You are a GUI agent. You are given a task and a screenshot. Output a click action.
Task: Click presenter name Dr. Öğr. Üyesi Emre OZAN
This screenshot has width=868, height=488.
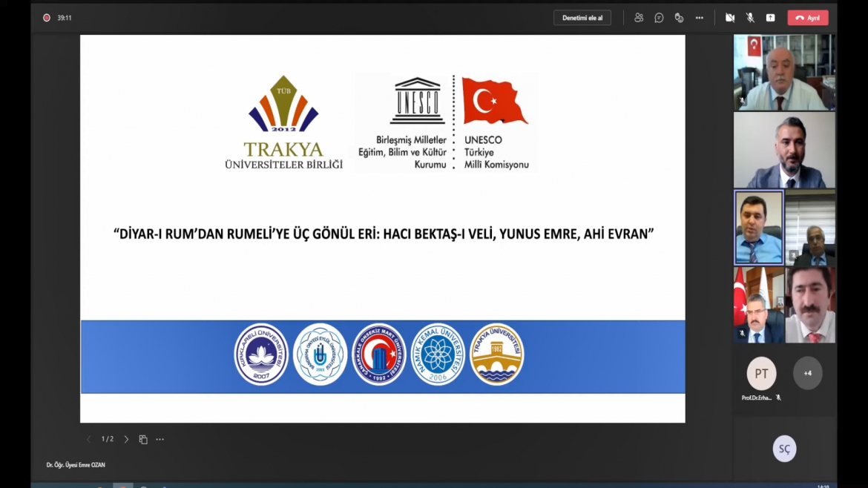point(76,465)
